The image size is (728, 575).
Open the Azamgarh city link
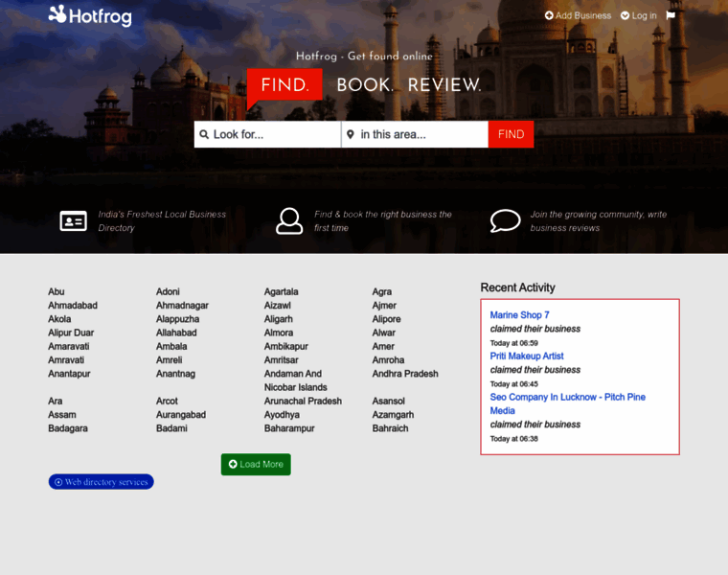393,415
